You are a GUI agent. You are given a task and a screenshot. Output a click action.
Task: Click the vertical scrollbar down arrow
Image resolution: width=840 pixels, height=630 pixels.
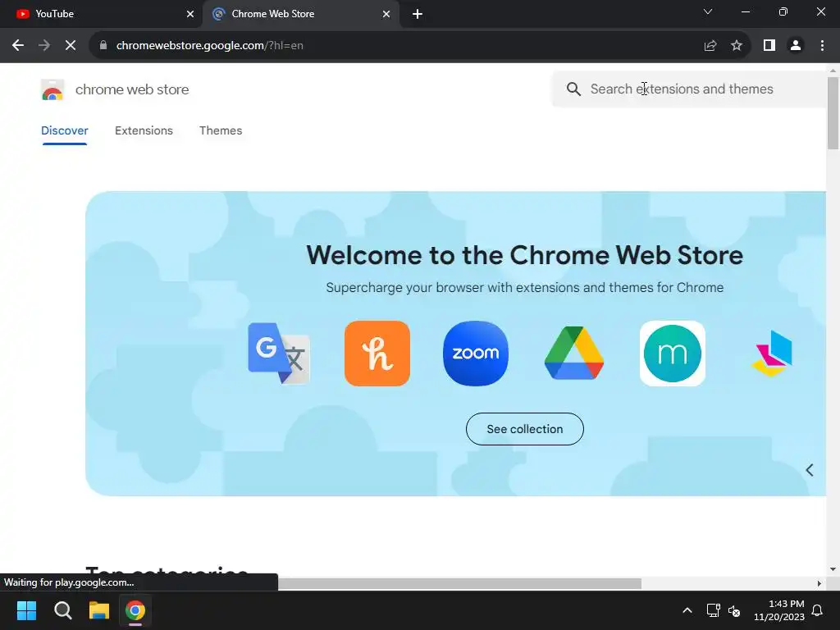click(833, 569)
